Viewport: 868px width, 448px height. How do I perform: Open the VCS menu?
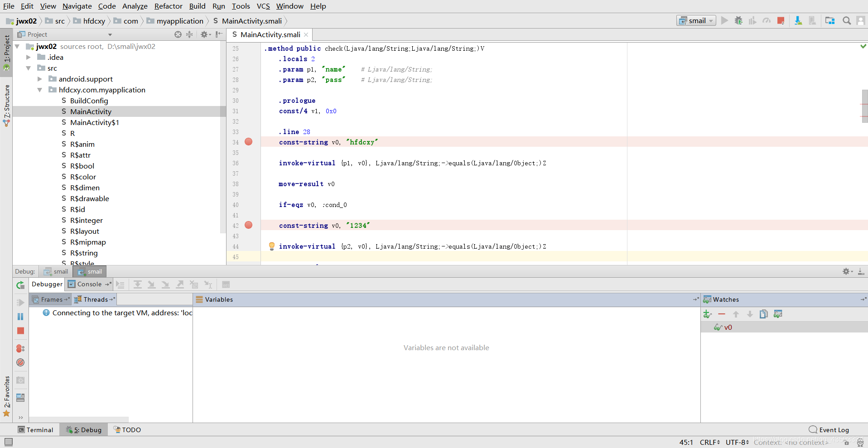pyautogui.click(x=263, y=6)
